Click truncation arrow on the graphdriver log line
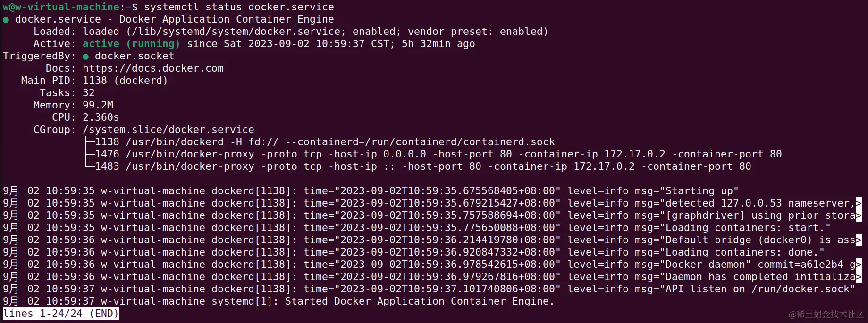Screen dimensions: 868x323 pyautogui.click(x=859, y=215)
